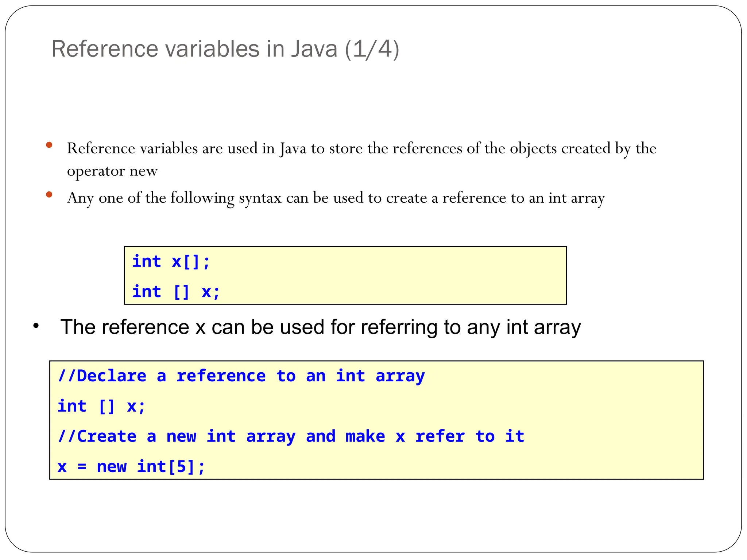Viewport: 747px width, 560px height.
Task: Click the code line "x = new int[5];"
Action: (131, 467)
